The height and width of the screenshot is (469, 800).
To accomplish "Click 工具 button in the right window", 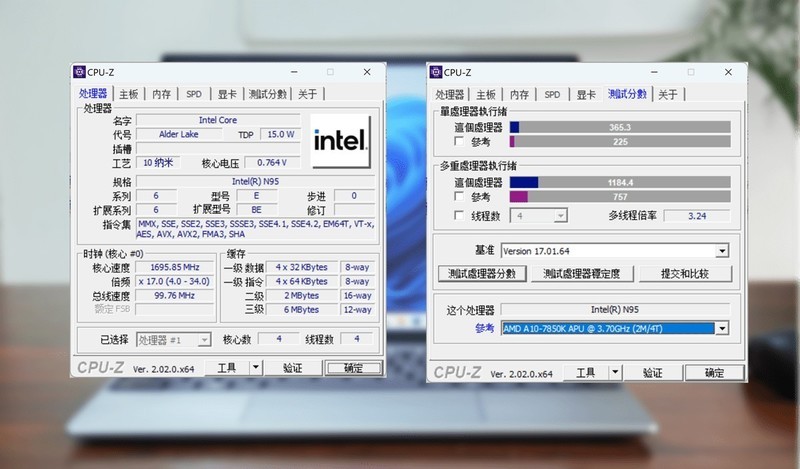I will pos(586,373).
